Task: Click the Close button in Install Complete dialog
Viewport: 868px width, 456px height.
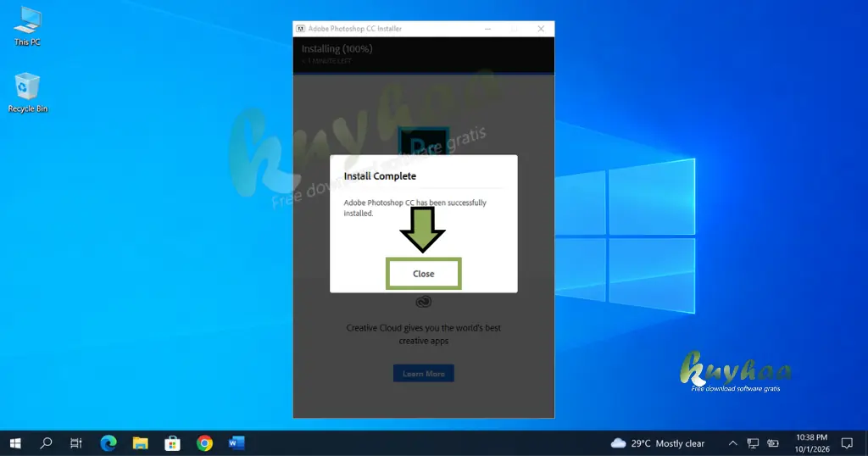Action: coord(424,274)
